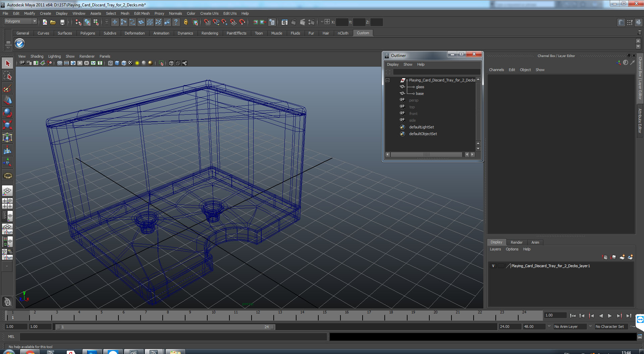Toggle use all lights yellow sphere
Image resolution: width=644 pixels, height=354 pixels.
137,63
